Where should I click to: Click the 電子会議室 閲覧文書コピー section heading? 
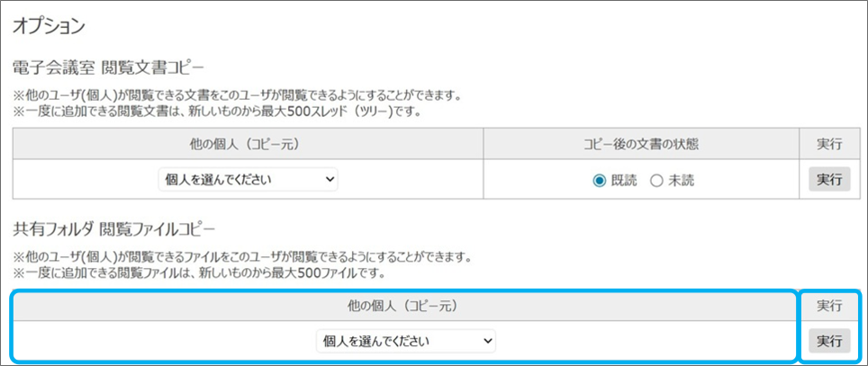point(109,67)
